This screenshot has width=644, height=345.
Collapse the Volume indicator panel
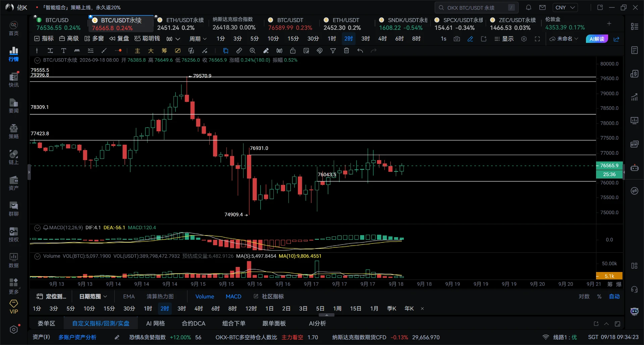point(38,256)
